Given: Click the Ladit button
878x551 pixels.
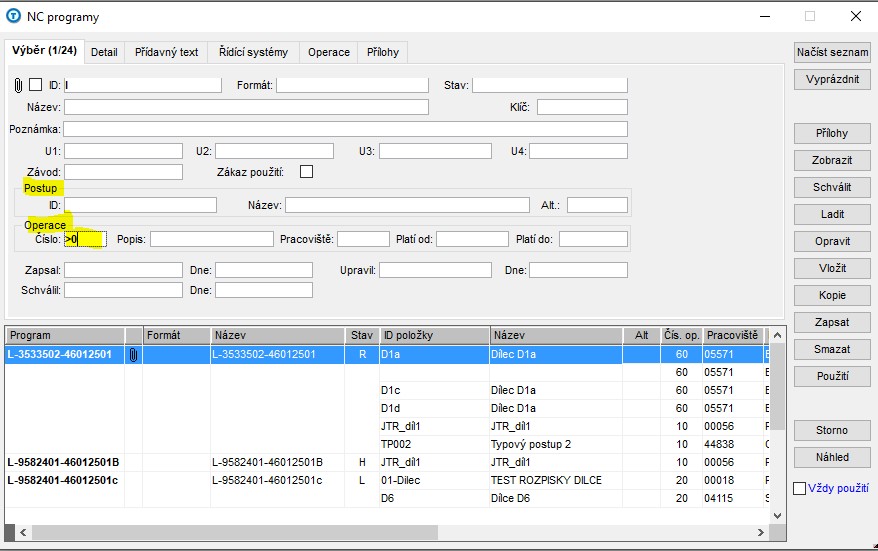Looking at the screenshot, I should click(x=832, y=214).
